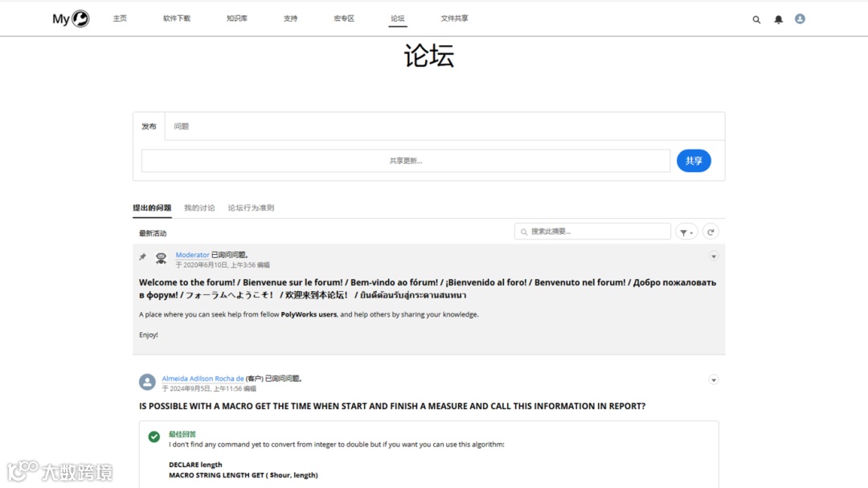Click in the 共享更新 input field
This screenshot has width=868, height=488.
pyautogui.click(x=406, y=161)
